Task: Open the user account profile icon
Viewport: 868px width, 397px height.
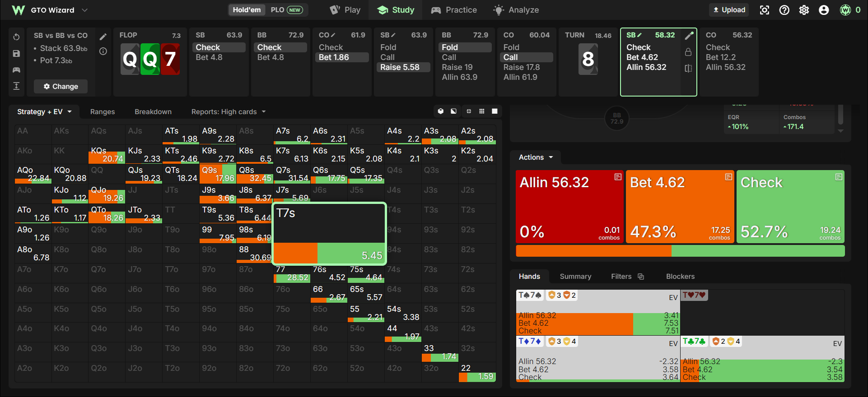Action: click(x=824, y=10)
